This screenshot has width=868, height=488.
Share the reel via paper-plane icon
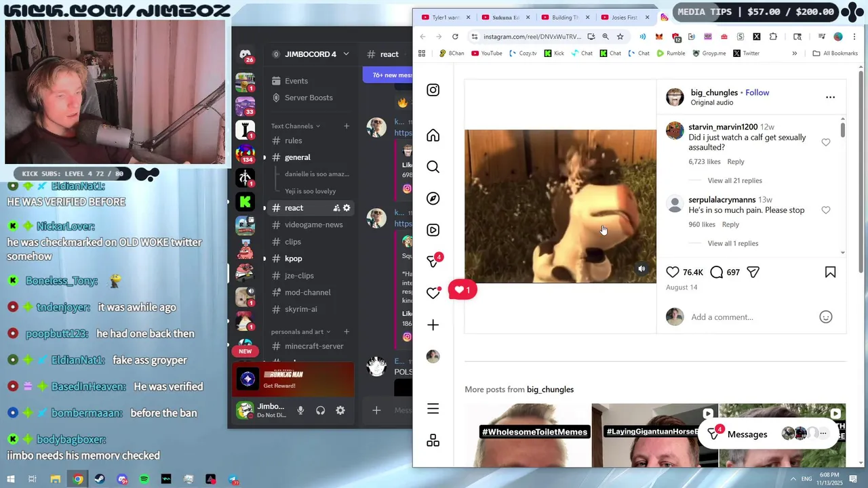tap(753, 272)
